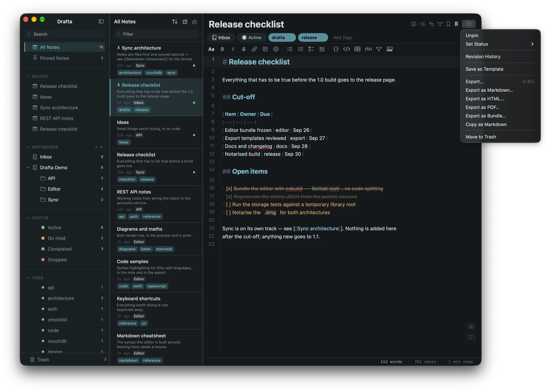The image size is (549, 392).
Task: Uncheck the 'Regenerate the theme JSON' box
Action: point(229,197)
